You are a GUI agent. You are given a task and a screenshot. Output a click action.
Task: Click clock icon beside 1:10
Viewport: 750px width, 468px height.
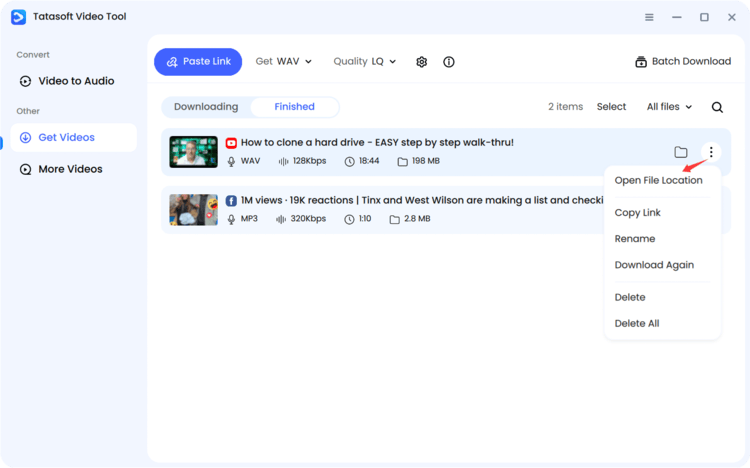(350, 219)
